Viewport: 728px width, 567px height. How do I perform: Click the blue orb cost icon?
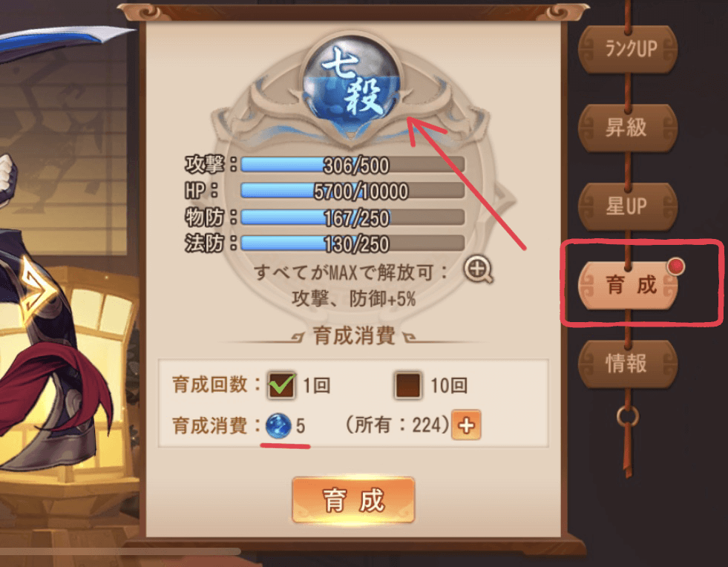pyautogui.click(x=278, y=426)
